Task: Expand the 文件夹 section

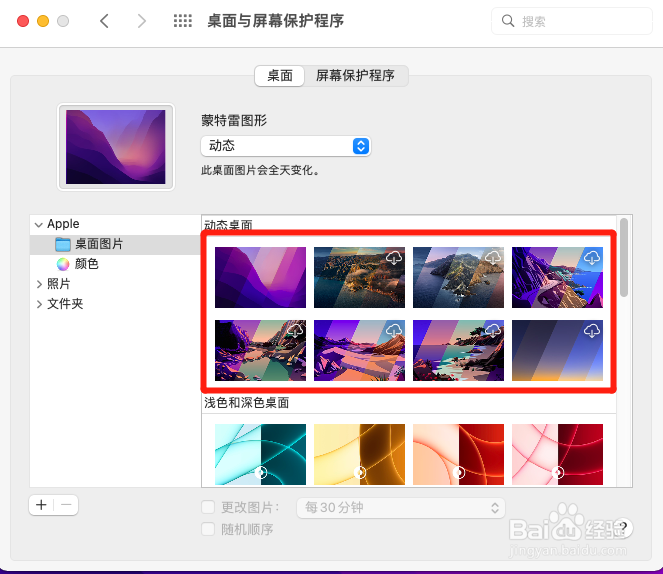Action: (39, 304)
